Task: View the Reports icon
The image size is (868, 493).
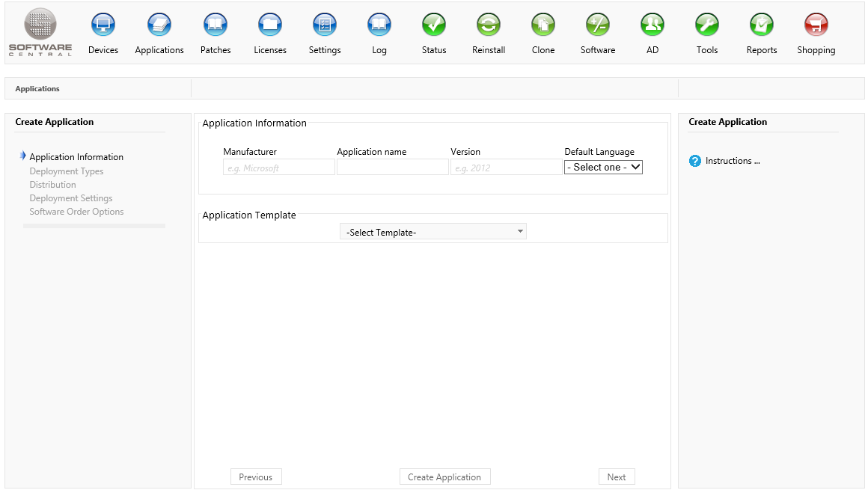Action: (762, 25)
